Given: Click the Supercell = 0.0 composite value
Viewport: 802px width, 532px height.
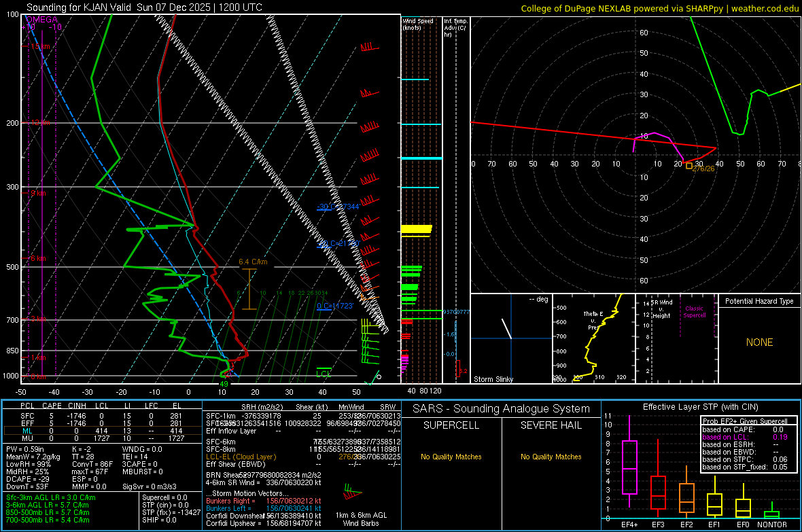Looking at the screenshot, I should point(164,497).
